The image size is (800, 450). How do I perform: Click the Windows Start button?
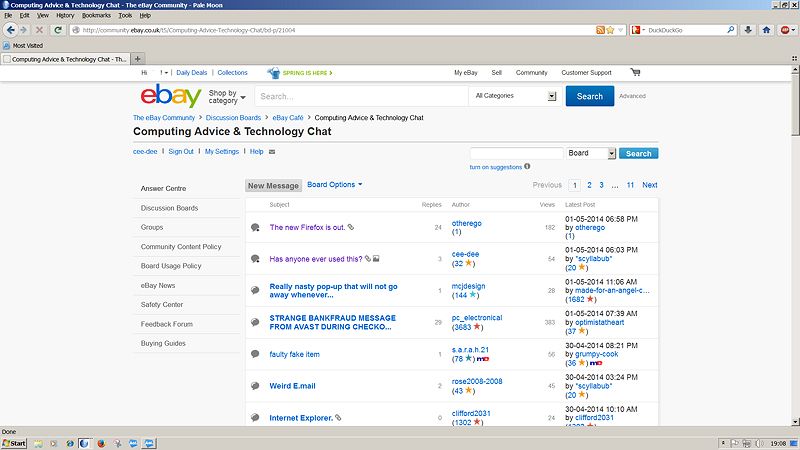tap(14, 443)
